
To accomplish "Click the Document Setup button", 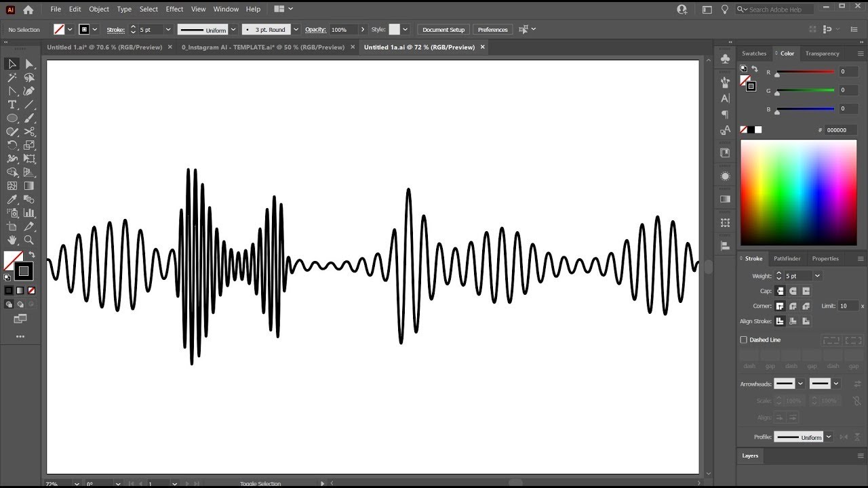I will click(443, 30).
